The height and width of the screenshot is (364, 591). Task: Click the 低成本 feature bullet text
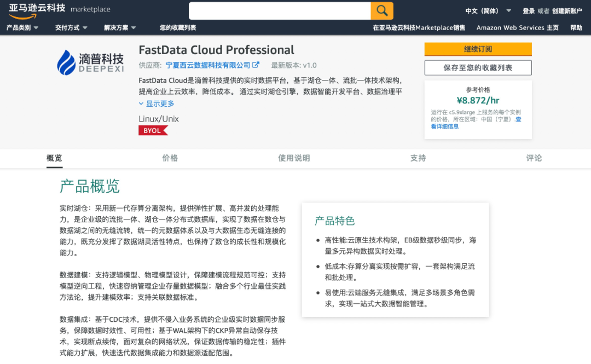[400, 272]
